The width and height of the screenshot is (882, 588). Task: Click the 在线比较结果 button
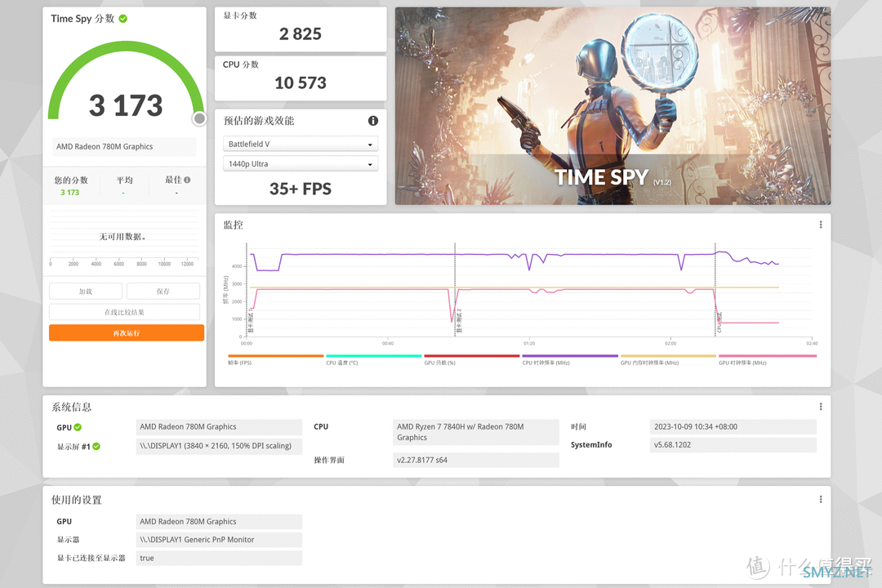click(x=124, y=312)
